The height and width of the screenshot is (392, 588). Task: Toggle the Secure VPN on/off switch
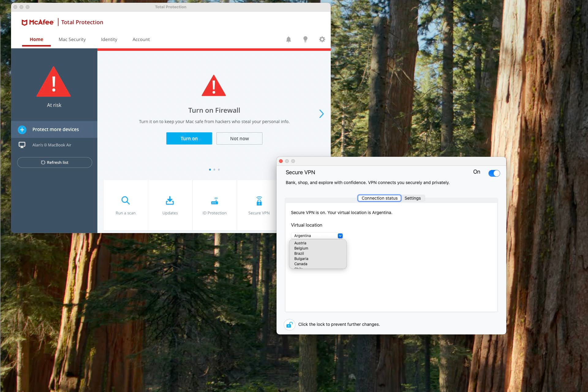[x=493, y=173]
